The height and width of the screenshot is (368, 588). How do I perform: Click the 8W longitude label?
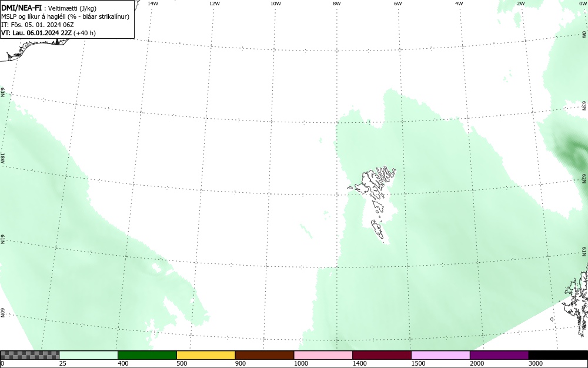click(337, 4)
